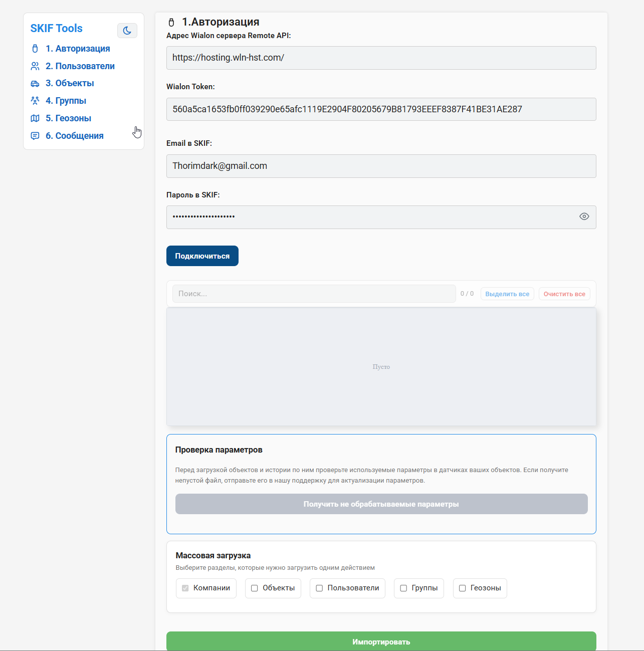The width and height of the screenshot is (644, 651).
Task: Focus the Поиск search field
Action: click(x=314, y=294)
